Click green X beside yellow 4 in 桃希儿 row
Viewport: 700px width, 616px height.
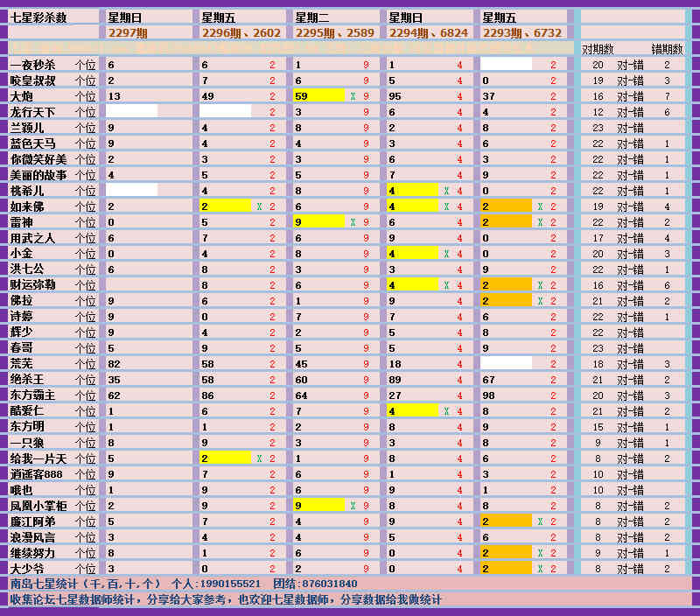[x=446, y=191]
